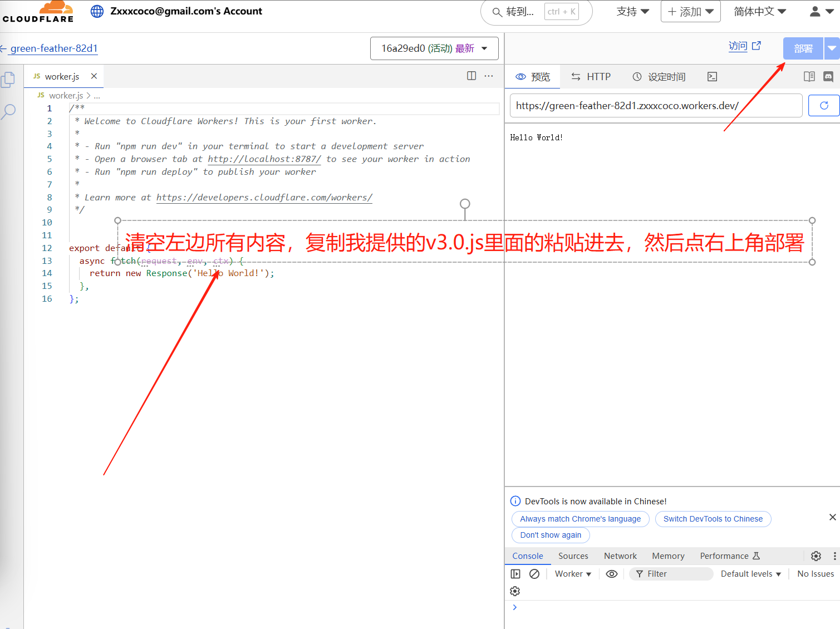Image resolution: width=840 pixels, height=629 pixels.
Task: Open the 简体中文 language dropdown
Action: click(760, 11)
